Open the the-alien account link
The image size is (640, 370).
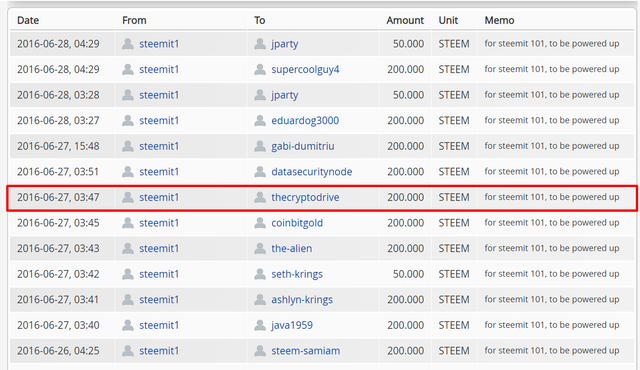pos(291,248)
